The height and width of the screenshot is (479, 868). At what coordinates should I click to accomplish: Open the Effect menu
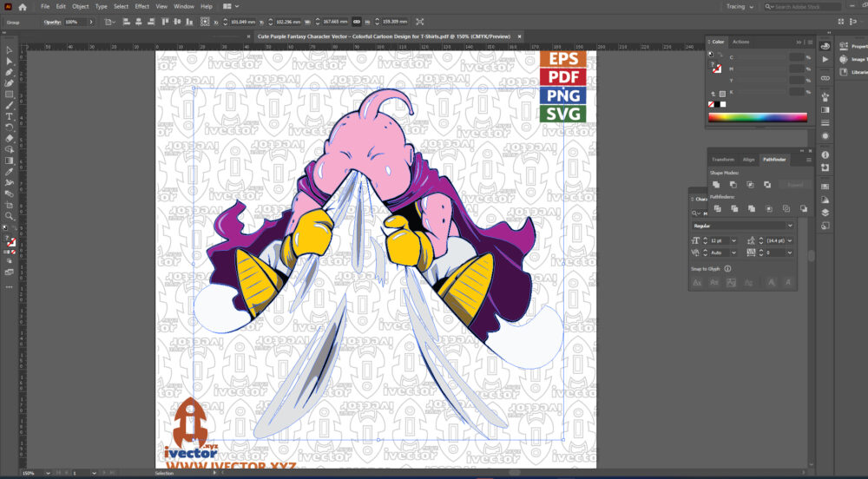pyautogui.click(x=142, y=7)
